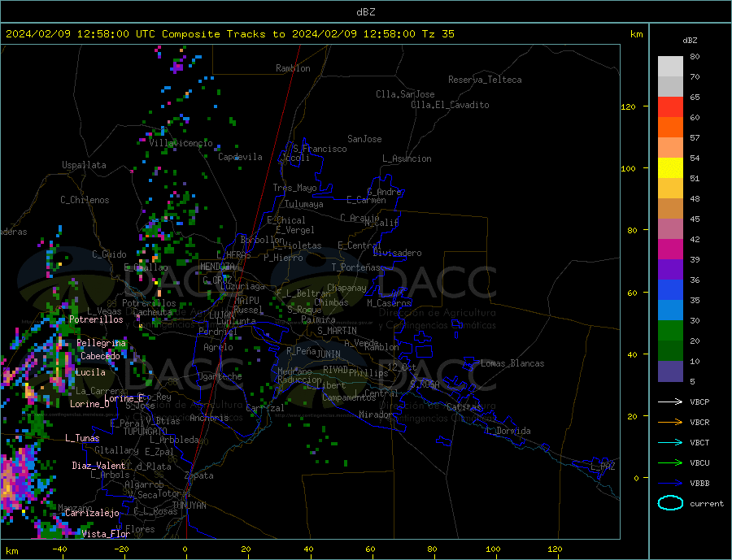732x560 pixels.
Task: Click the Uspallata map label
Action: point(84,165)
